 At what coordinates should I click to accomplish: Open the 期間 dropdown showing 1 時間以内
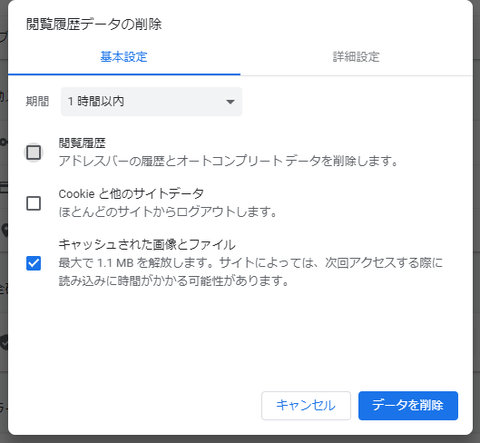pyautogui.click(x=151, y=101)
